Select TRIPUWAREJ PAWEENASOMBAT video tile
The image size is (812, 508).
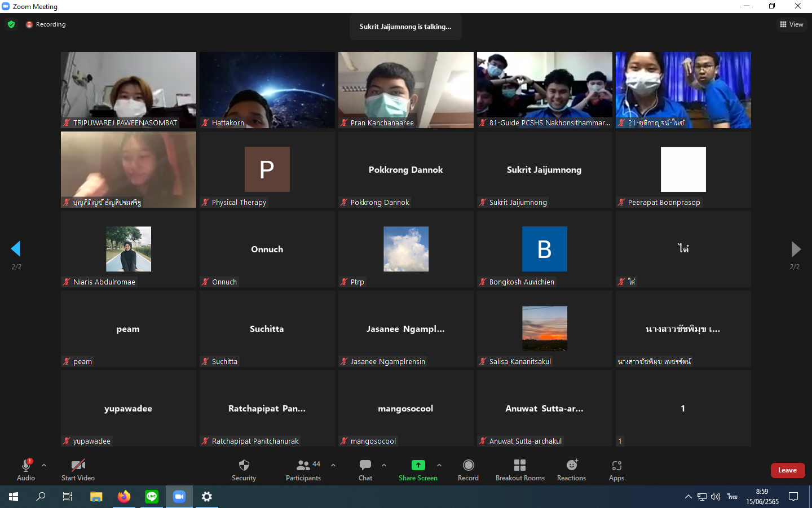(x=129, y=90)
